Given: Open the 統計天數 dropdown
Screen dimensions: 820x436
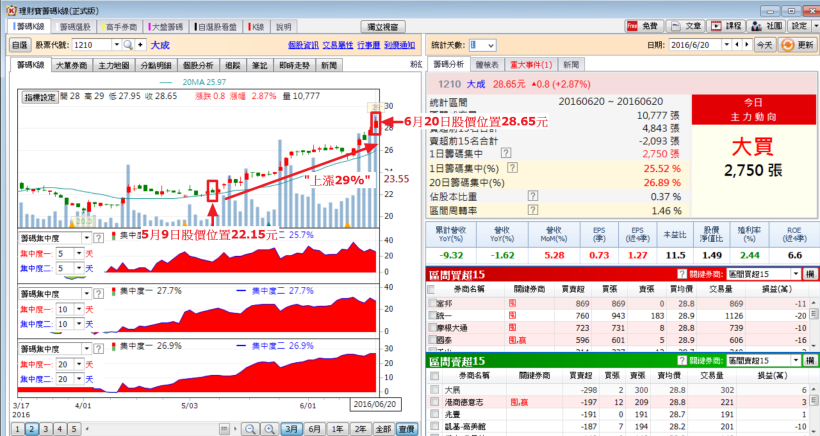Looking at the screenshot, I should (491, 45).
